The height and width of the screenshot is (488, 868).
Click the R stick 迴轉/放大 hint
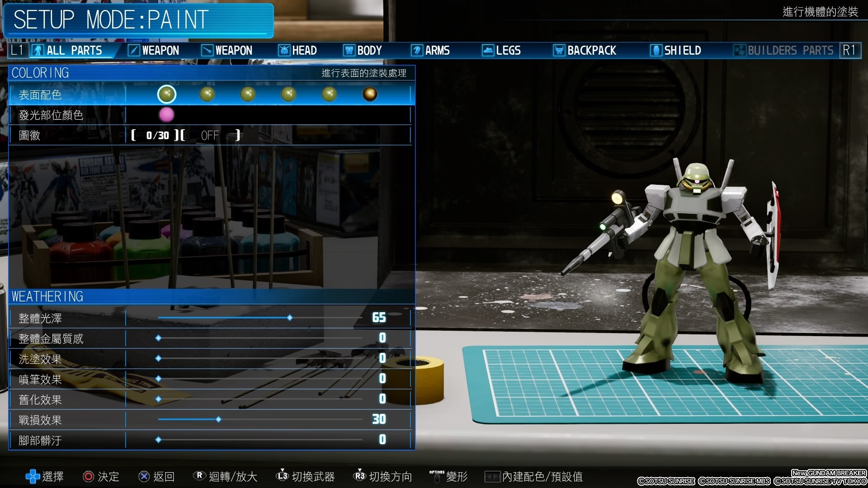tap(225, 476)
